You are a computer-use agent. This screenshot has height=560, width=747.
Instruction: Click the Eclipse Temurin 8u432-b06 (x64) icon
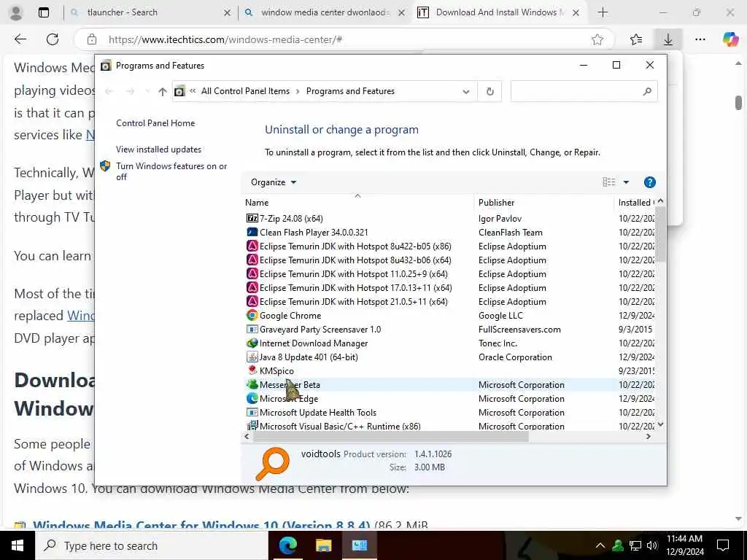(252, 260)
